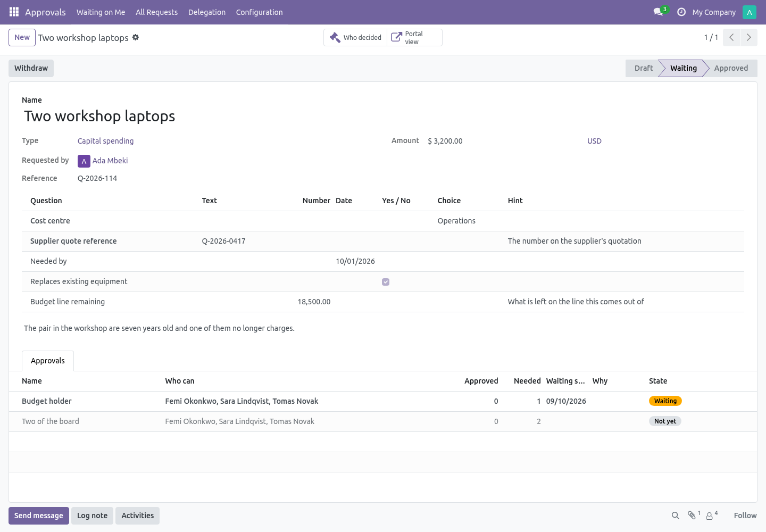Open Who decided smart button
The image size is (766, 532).
pyautogui.click(x=355, y=37)
